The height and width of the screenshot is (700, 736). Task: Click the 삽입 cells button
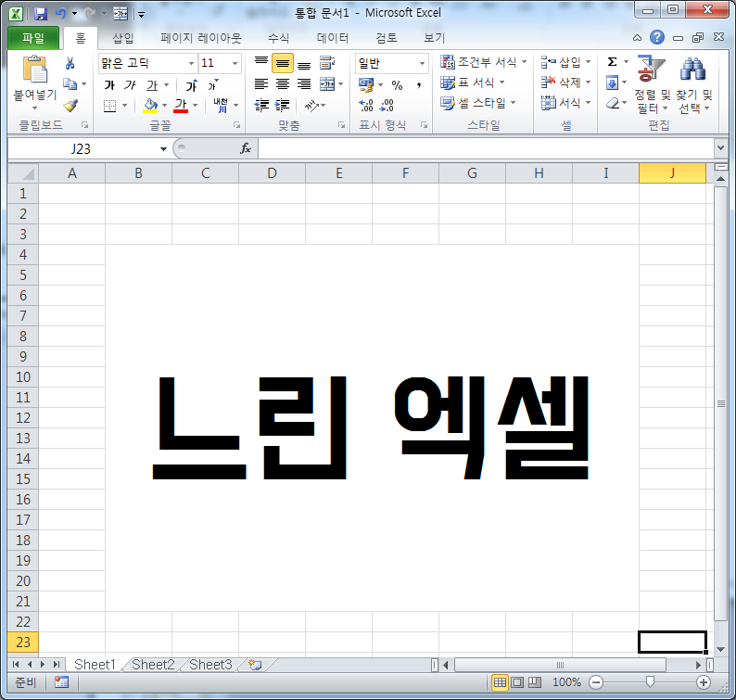tap(565, 61)
